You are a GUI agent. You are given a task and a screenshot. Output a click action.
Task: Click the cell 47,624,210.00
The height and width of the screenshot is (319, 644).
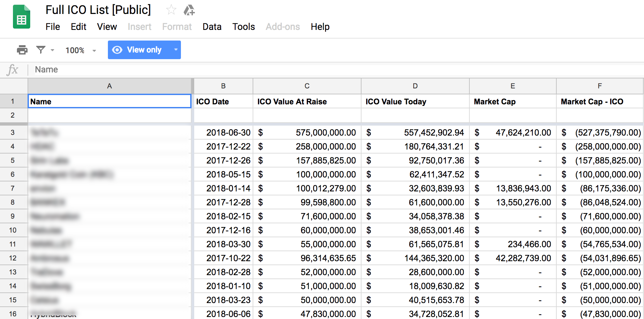point(513,133)
